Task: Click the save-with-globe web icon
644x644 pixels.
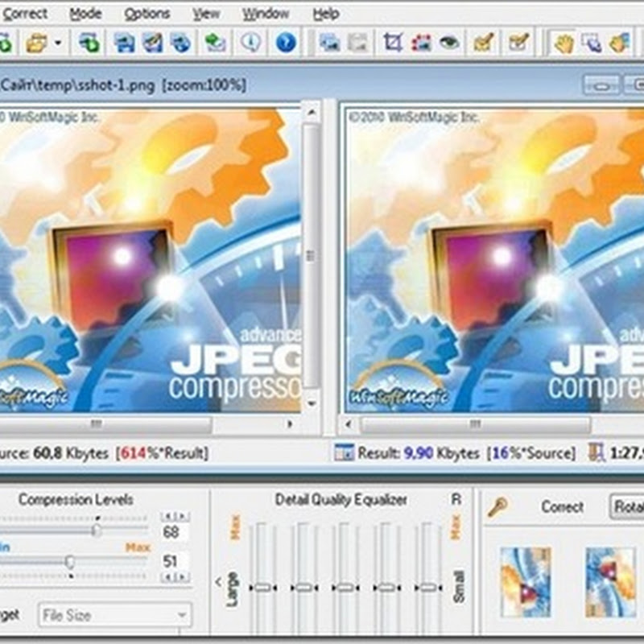Action: [181, 43]
